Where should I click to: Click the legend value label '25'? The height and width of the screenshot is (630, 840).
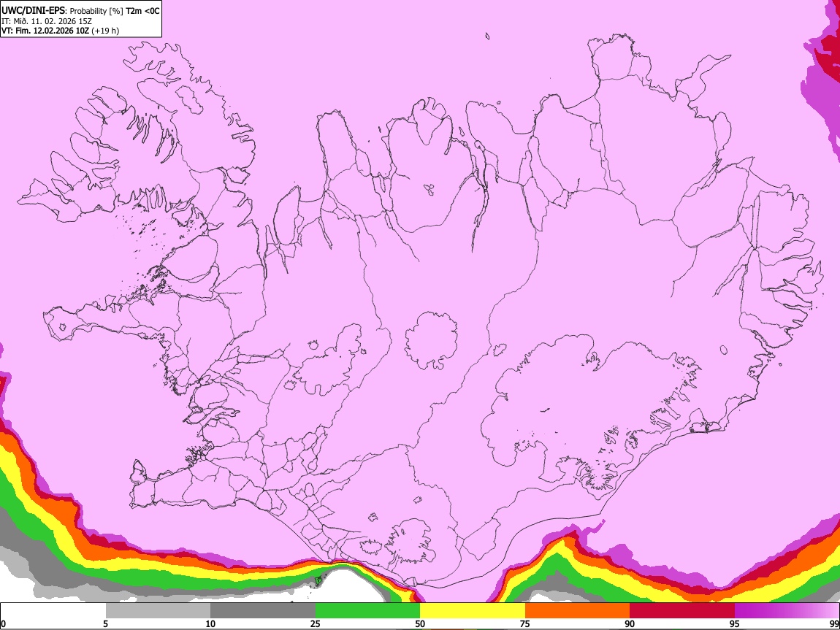click(316, 623)
